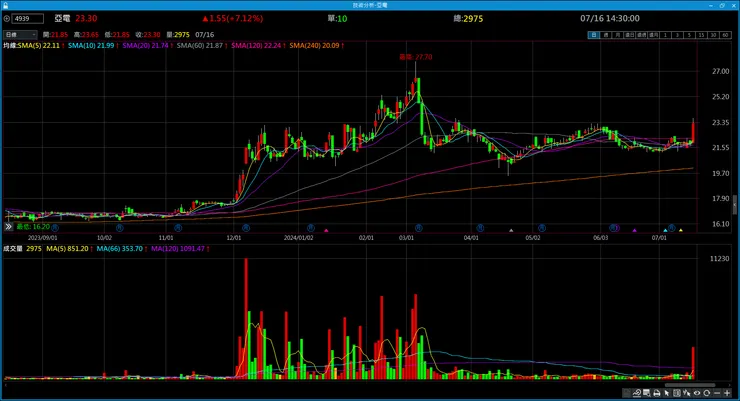Click the cyan triangle marker near 07/01
740x401 pixels.
tap(665, 230)
